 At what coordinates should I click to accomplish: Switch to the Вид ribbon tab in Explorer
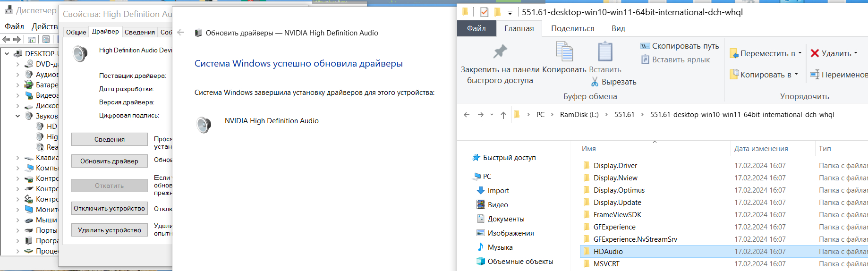tap(618, 28)
